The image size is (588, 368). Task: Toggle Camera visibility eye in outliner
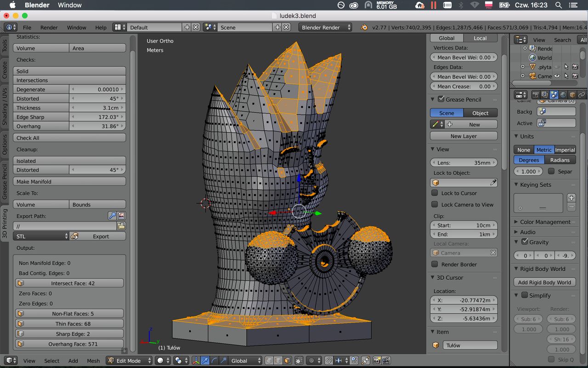click(x=557, y=76)
